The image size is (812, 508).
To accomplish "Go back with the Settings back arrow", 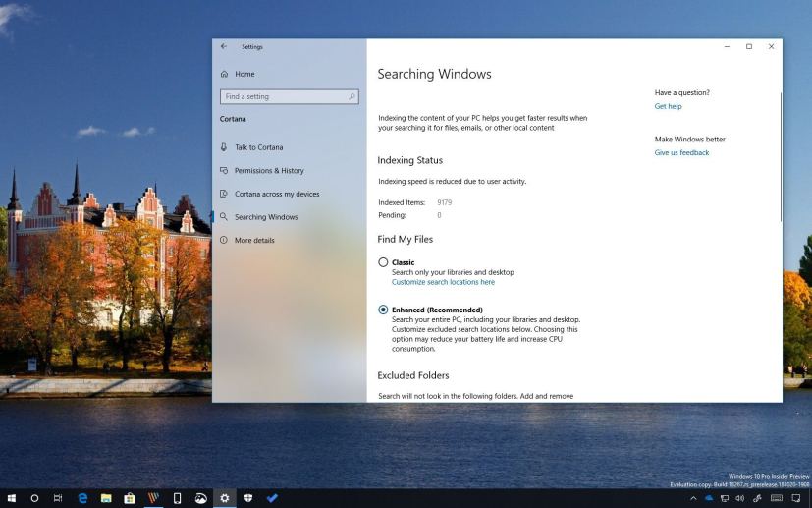I will click(224, 46).
